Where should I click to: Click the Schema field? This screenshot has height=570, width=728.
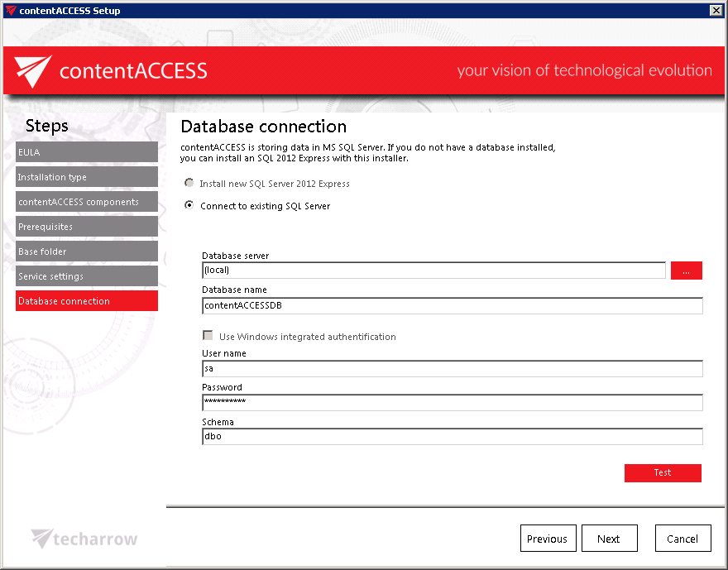click(x=453, y=436)
